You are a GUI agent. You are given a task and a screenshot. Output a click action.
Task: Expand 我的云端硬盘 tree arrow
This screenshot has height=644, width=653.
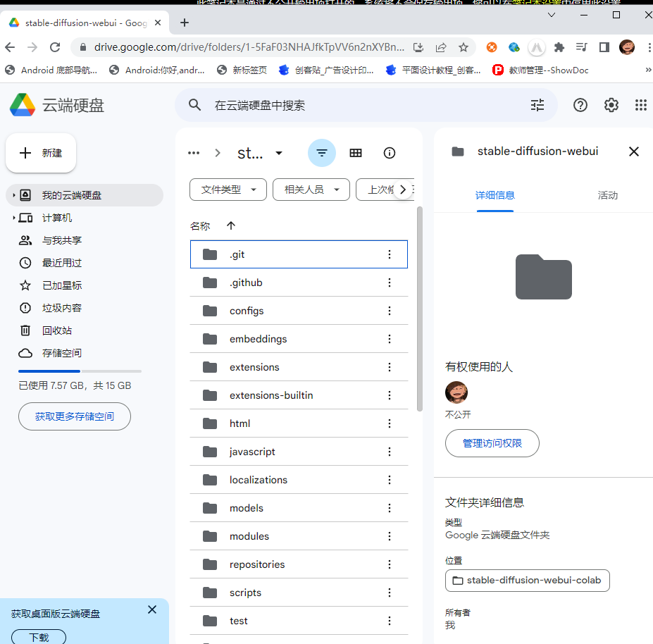point(13,195)
